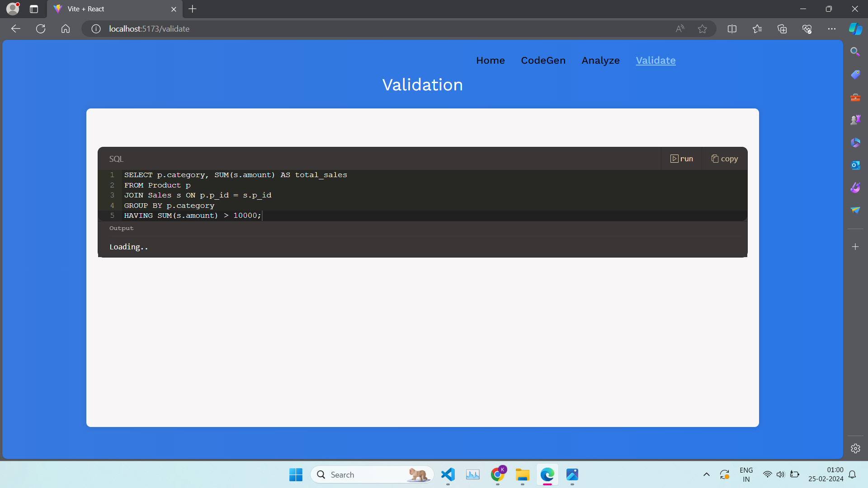
Task: Open sidebar settings gear
Action: [855, 448]
